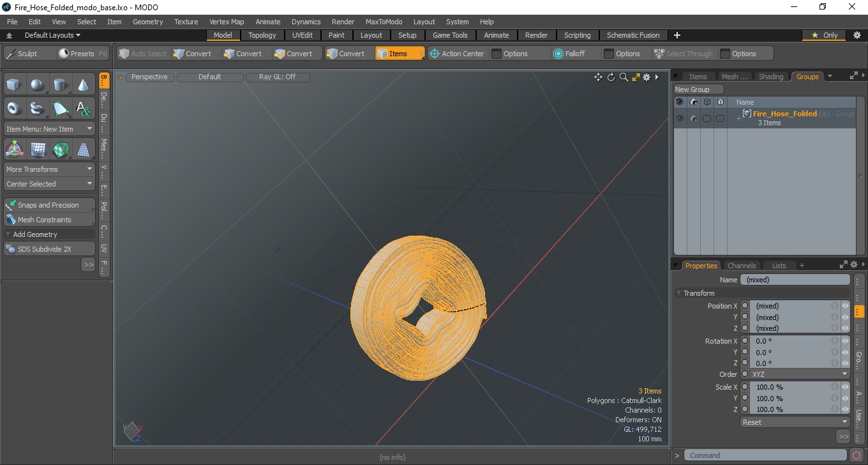Select the Cube primitive tool
The height and width of the screenshot is (465, 868).
pyautogui.click(x=14, y=84)
